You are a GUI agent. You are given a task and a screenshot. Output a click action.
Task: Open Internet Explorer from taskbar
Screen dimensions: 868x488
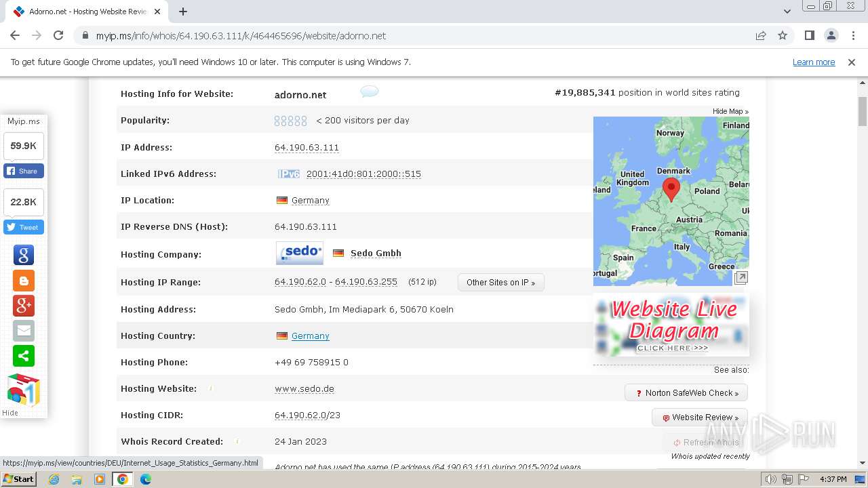54,479
